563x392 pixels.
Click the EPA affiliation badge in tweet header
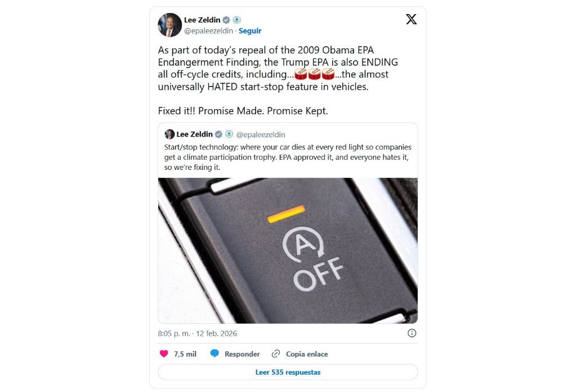coord(236,20)
